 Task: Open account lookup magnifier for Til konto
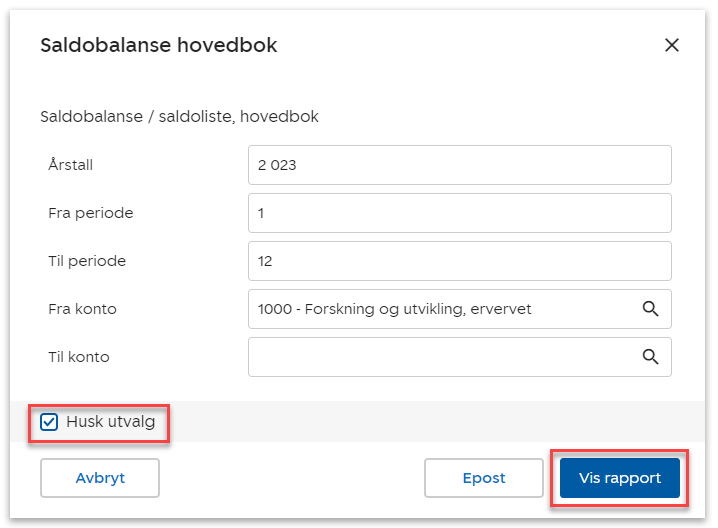[x=650, y=357]
